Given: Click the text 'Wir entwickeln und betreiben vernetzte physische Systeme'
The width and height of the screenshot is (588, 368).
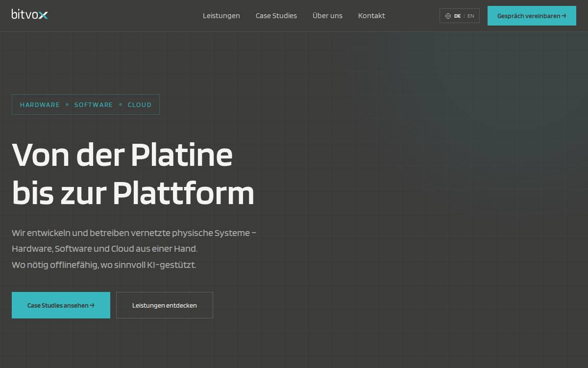Looking at the screenshot, I should 131,233.
